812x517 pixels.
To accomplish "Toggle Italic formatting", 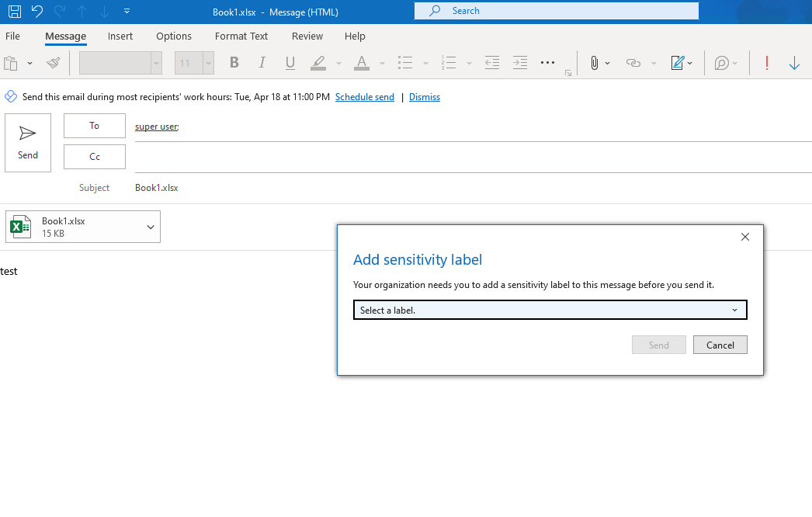I will (262, 63).
